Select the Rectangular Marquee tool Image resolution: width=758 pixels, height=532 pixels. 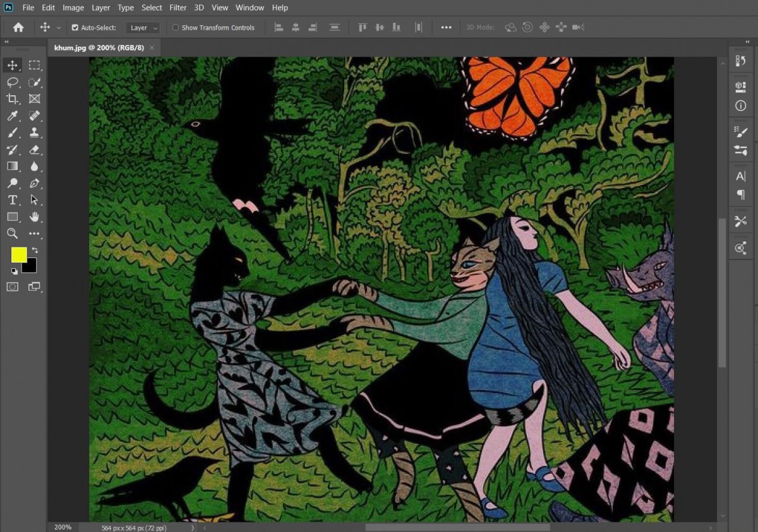[34, 65]
